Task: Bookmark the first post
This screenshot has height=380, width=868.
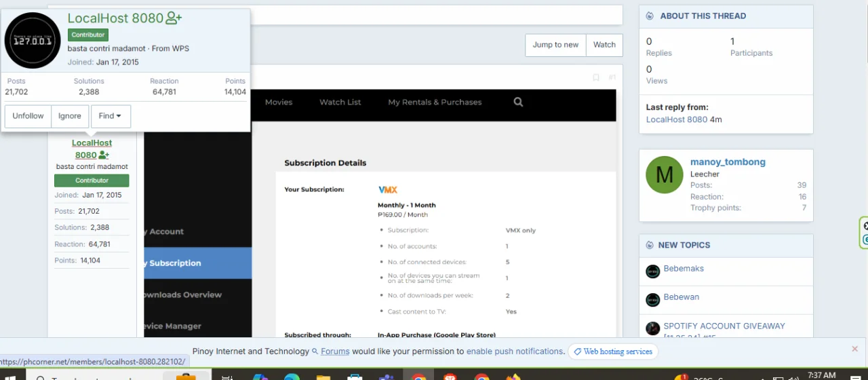Action: (x=596, y=77)
